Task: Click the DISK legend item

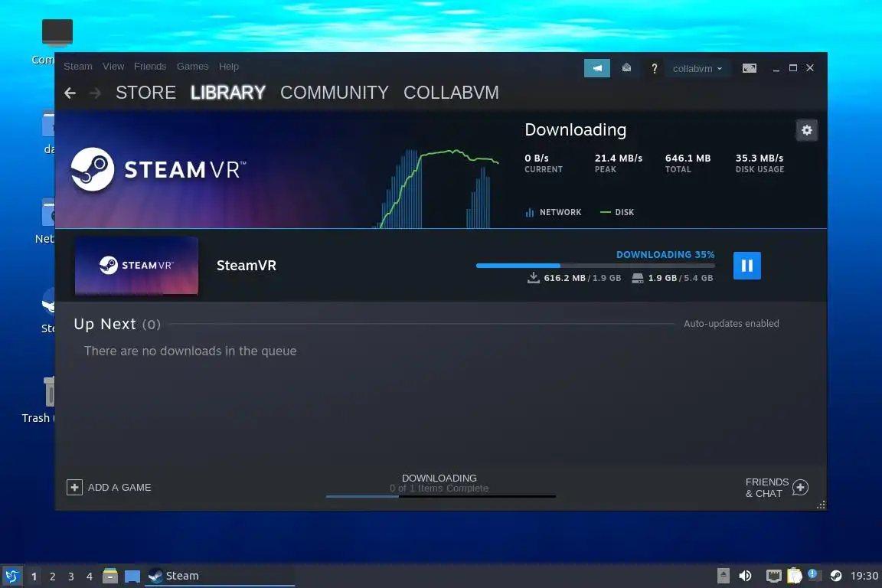Action: click(617, 212)
